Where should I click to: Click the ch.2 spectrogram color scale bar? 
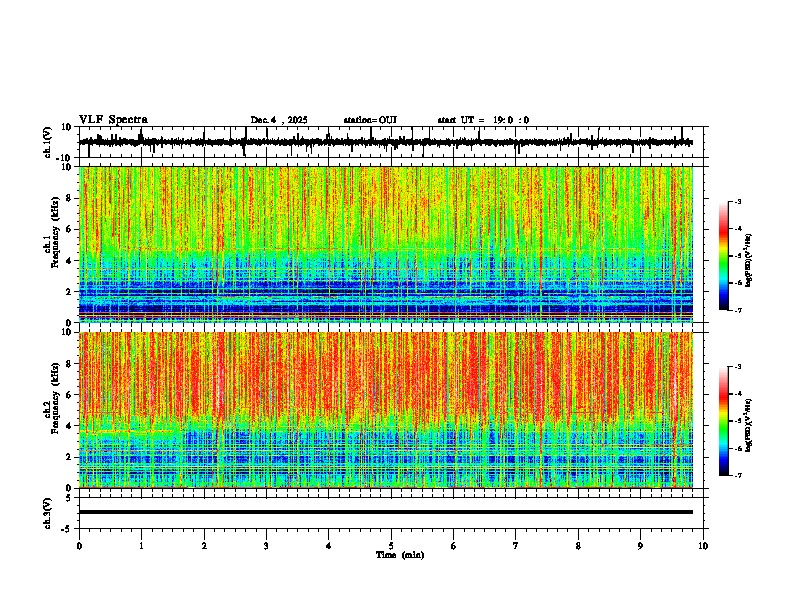[723, 421]
